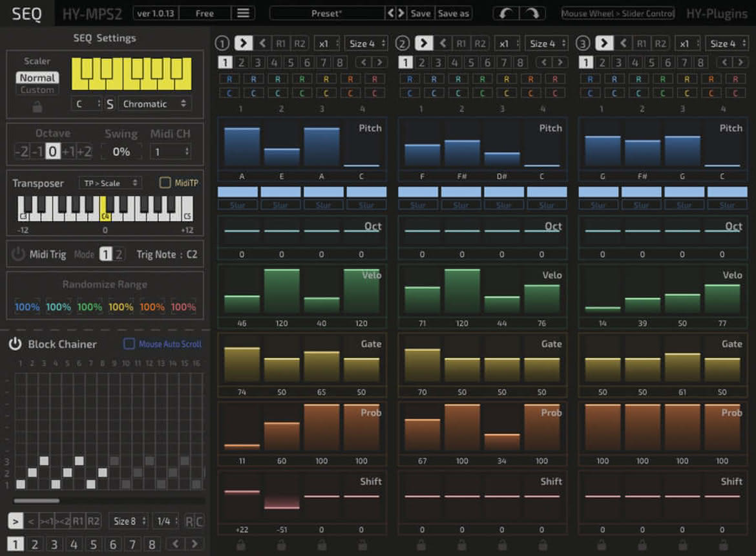Image resolution: width=756 pixels, height=556 pixels.
Task: Select pattern page 5 in sequencer 2
Action: 471,62
